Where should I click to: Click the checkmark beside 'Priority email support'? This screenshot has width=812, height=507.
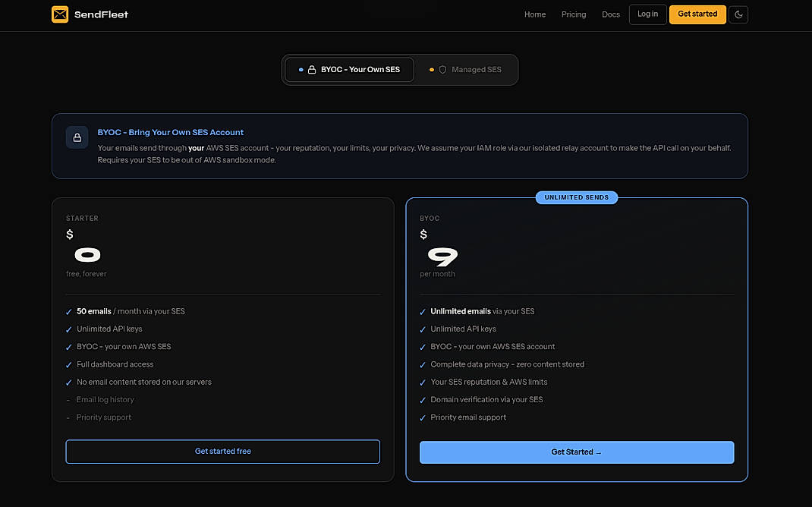click(x=423, y=417)
